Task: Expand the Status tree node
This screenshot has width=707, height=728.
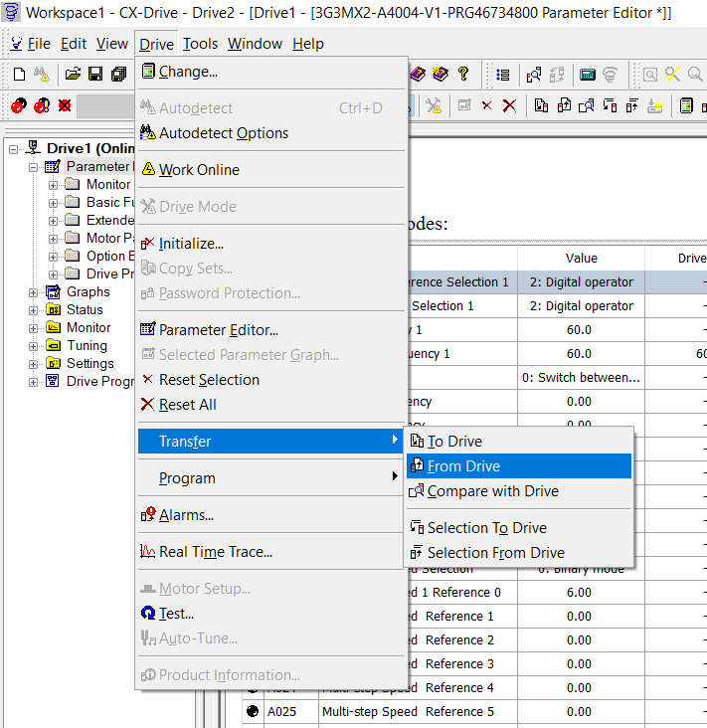Action: (x=33, y=310)
